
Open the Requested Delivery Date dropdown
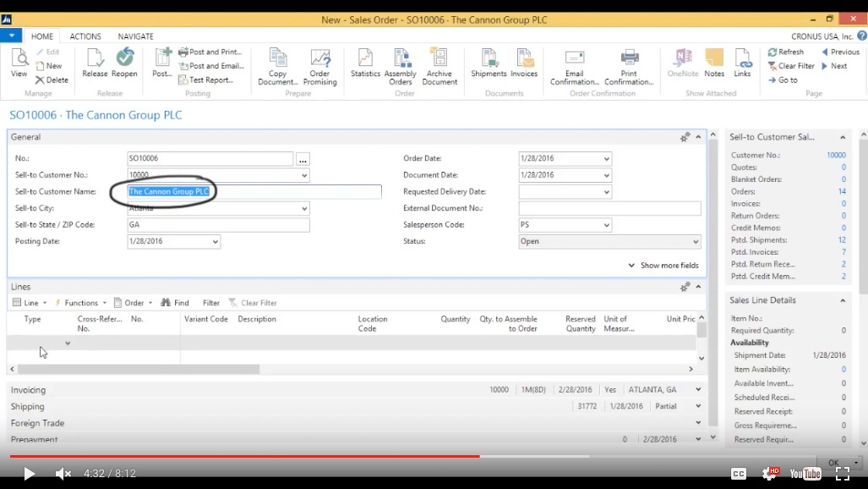(606, 192)
